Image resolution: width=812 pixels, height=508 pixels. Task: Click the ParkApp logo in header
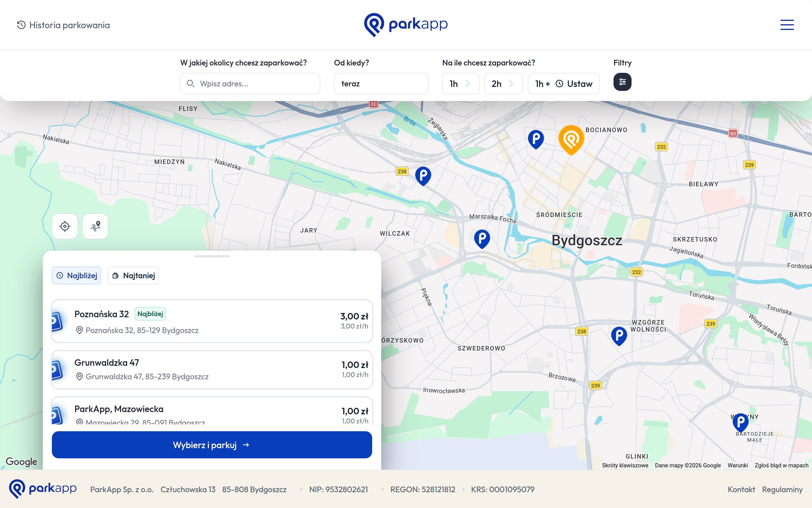[406, 25]
